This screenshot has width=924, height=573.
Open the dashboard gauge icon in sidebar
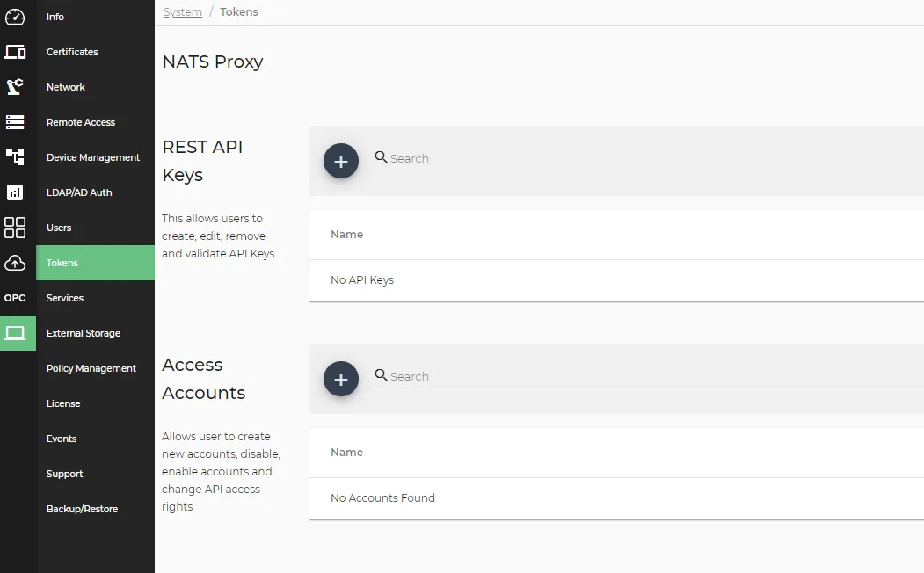point(15,17)
